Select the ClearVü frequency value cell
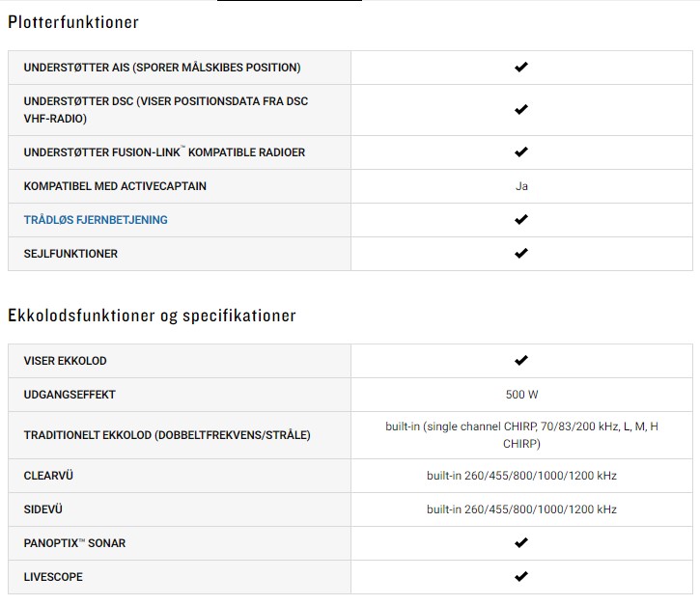 (521, 476)
